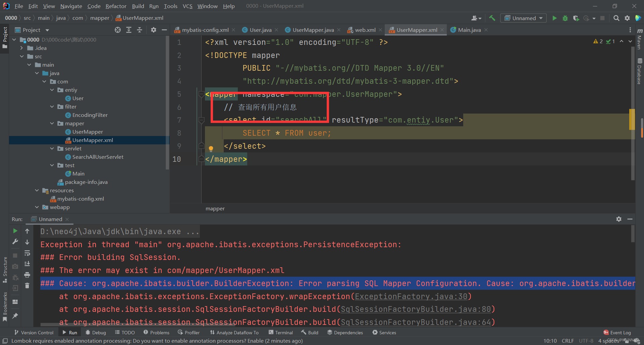Open IDE settings gear in top toolbar
This screenshot has height=345, width=644.
tap(627, 18)
